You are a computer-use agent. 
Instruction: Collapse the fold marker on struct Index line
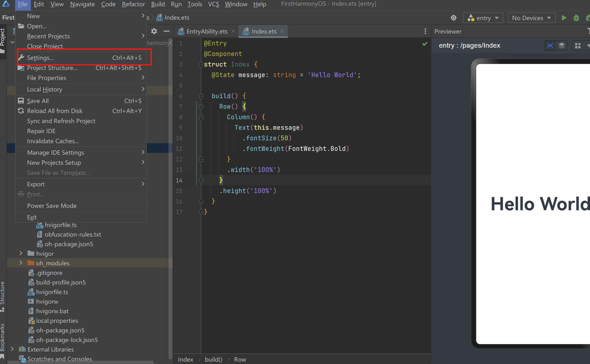tap(201, 64)
